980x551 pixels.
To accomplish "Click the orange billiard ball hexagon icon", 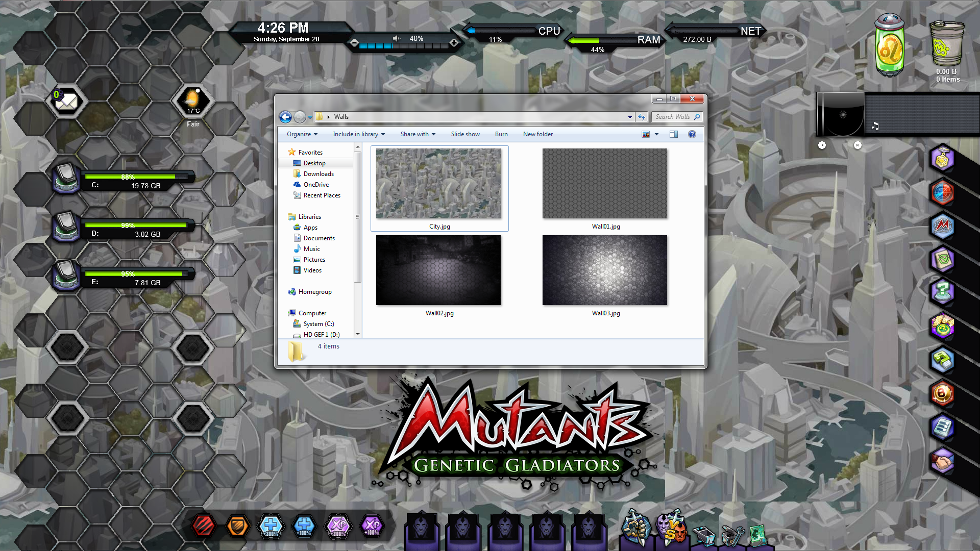I will pyautogui.click(x=942, y=394).
